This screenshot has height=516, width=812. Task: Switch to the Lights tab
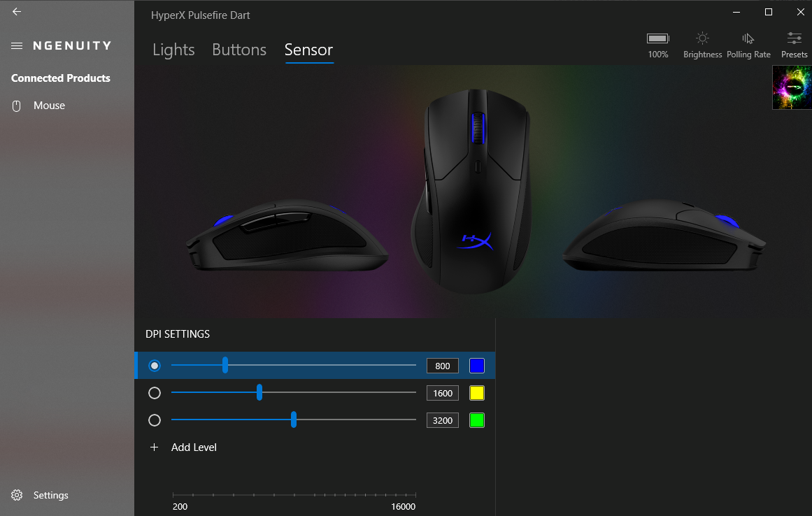point(173,50)
